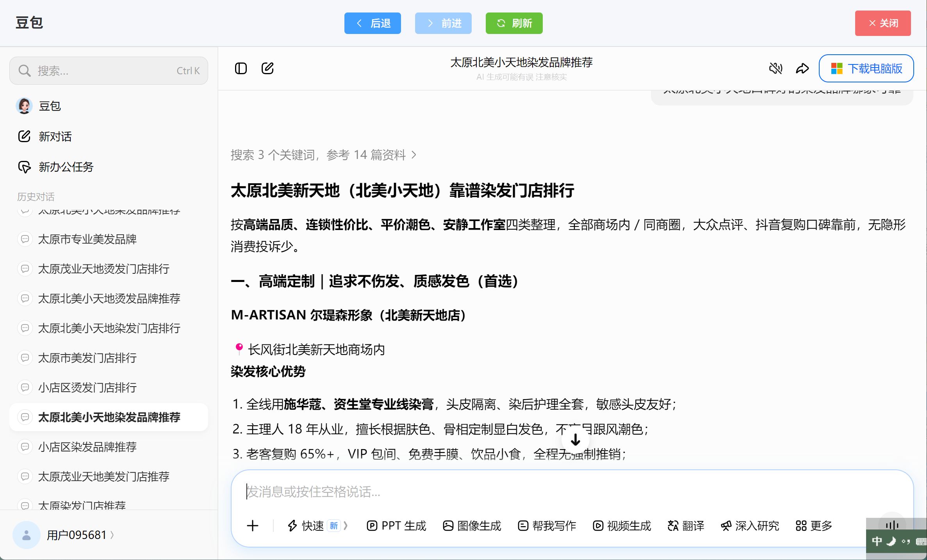Click IME punctuation toggle icon
Viewport: 927px width, 560px height.
[906, 541]
